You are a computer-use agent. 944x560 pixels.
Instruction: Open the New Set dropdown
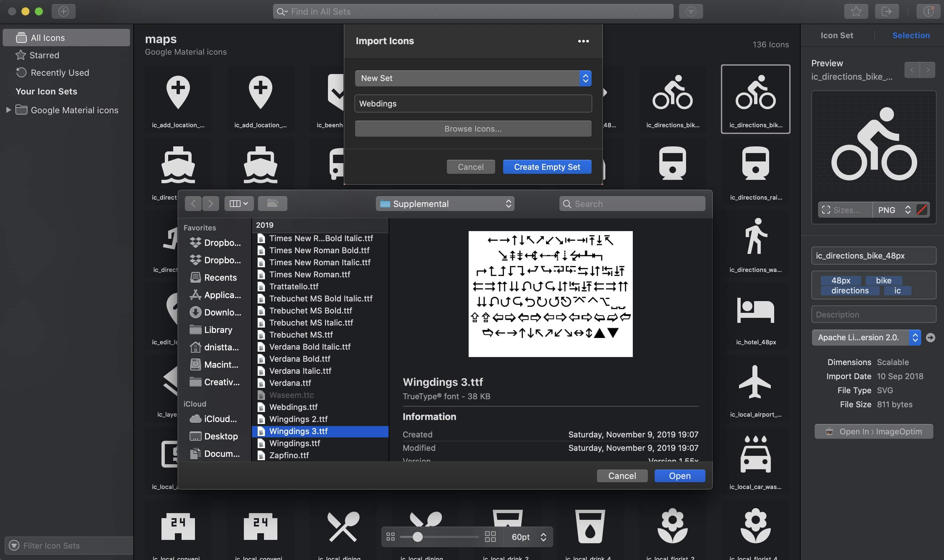point(473,78)
